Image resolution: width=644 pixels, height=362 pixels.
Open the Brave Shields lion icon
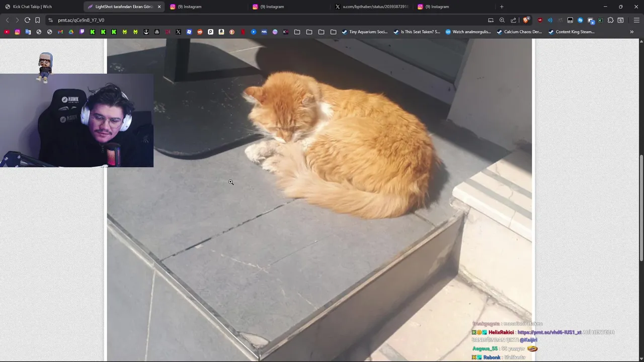526,20
